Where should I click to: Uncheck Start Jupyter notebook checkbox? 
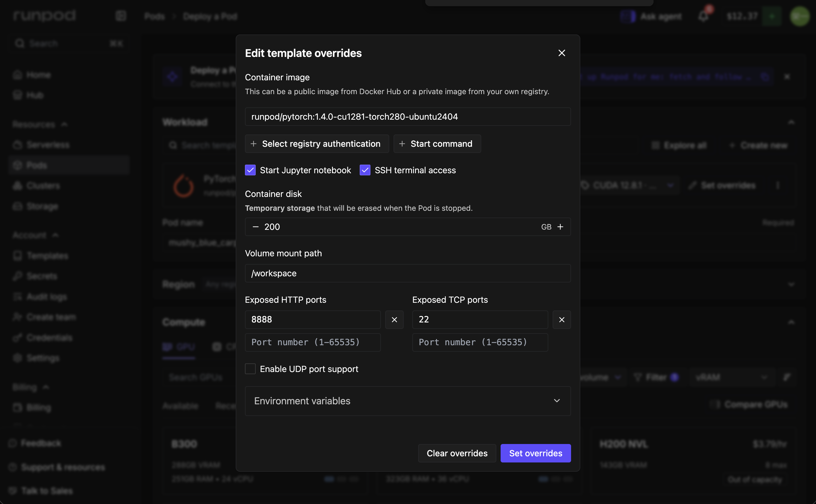pos(250,170)
